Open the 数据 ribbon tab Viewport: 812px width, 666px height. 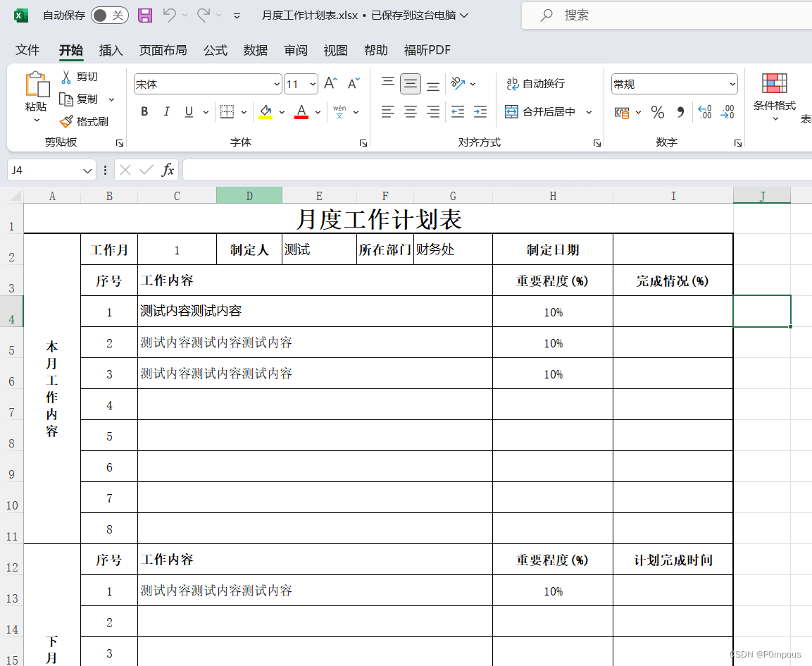click(x=255, y=50)
